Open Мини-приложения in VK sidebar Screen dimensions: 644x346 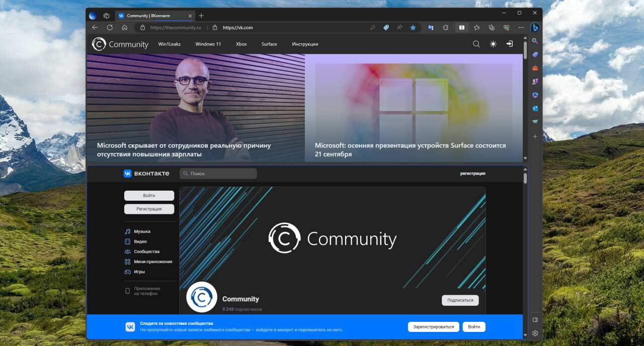(x=148, y=262)
